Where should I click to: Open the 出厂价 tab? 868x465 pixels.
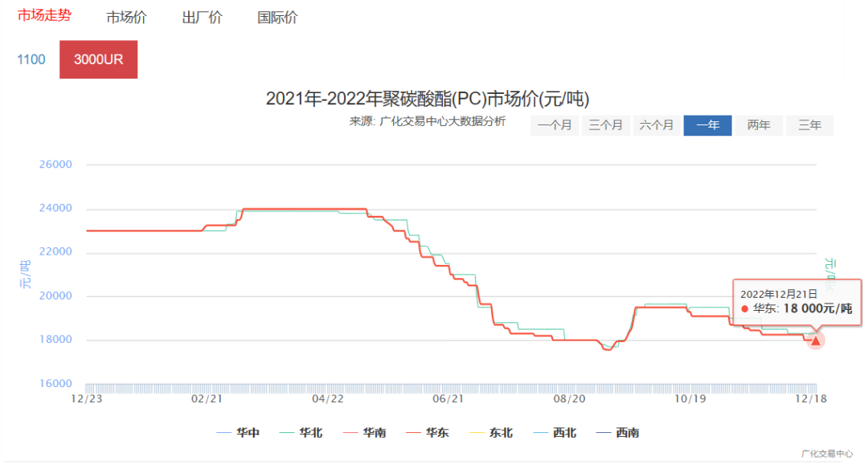click(202, 18)
